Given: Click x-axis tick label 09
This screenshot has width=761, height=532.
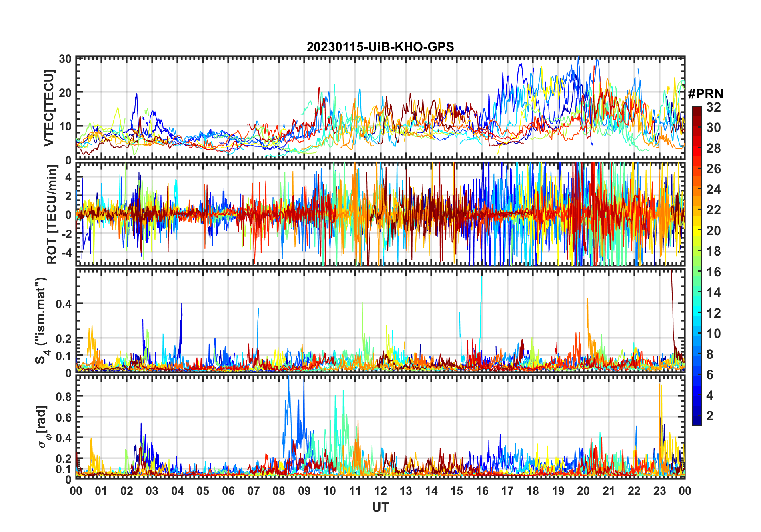Looking at the screenshot, I should 304,491.
